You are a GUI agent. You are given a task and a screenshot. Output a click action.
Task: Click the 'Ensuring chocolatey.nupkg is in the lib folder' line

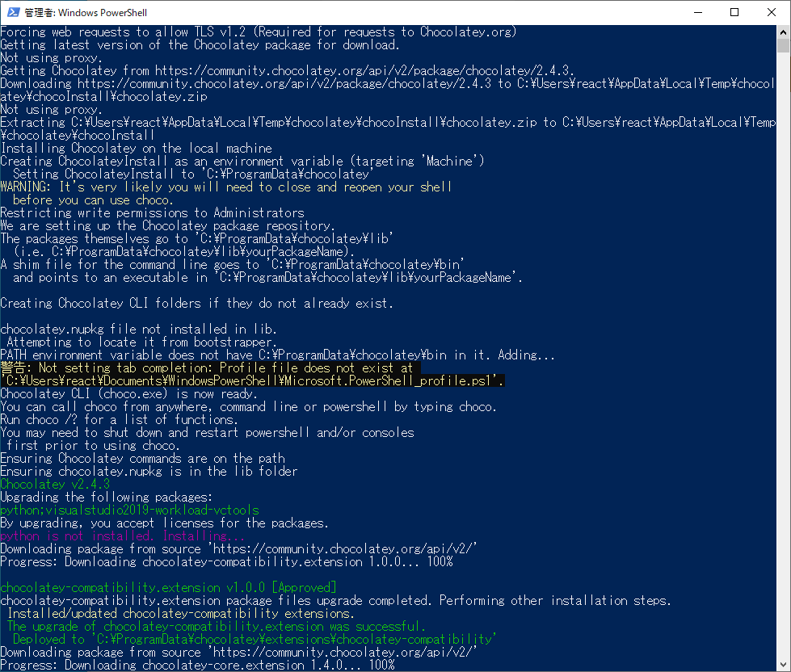coord(149,472)
